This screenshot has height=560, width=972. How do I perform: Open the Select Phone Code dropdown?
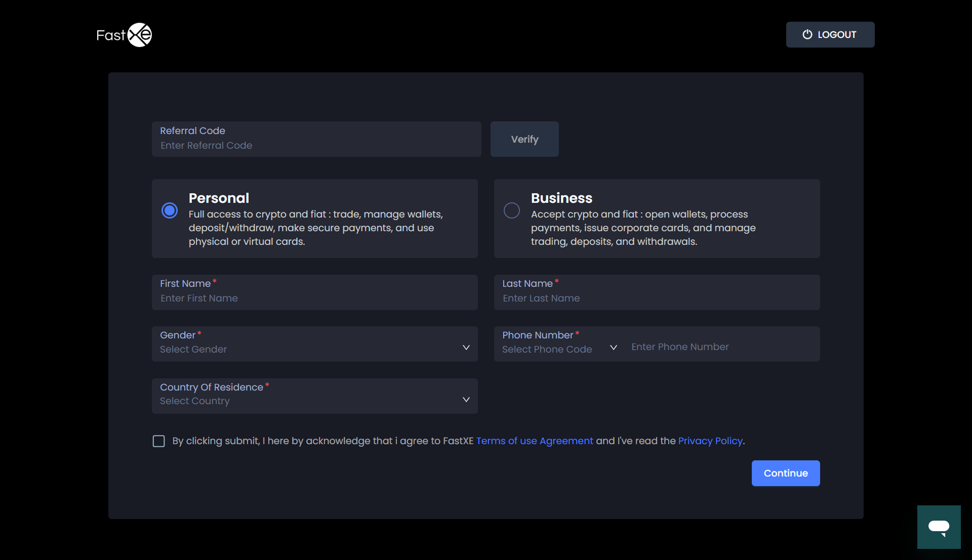tap(559, 349)
